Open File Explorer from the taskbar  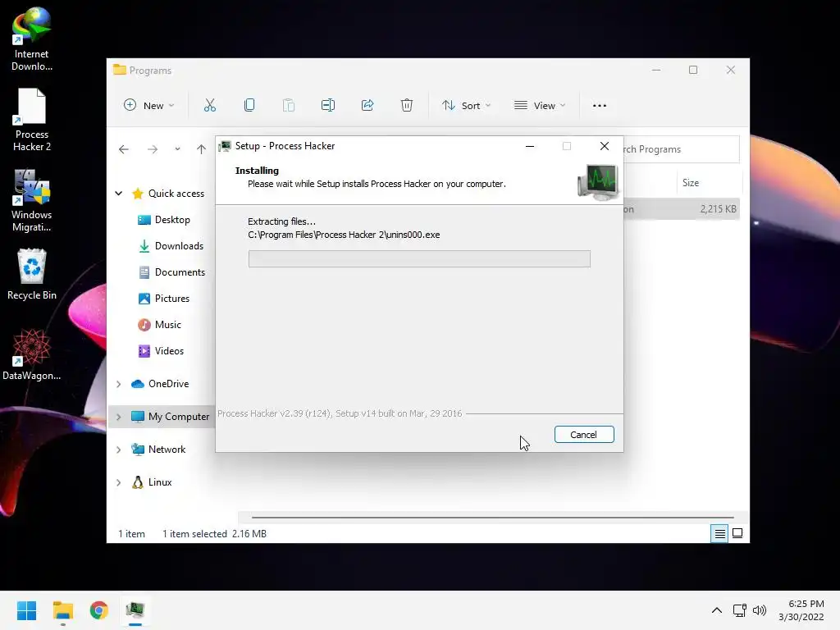pos(62,610)
